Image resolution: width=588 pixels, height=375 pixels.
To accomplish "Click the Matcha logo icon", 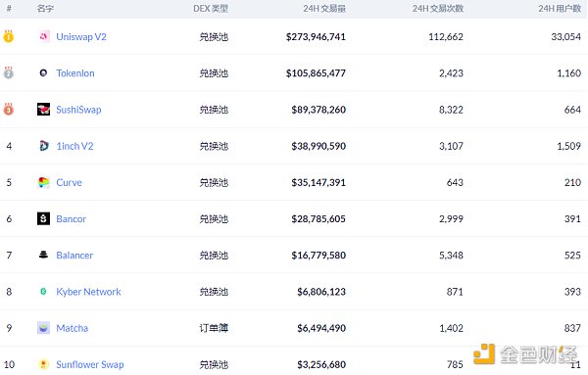I will tap(43, 328).
